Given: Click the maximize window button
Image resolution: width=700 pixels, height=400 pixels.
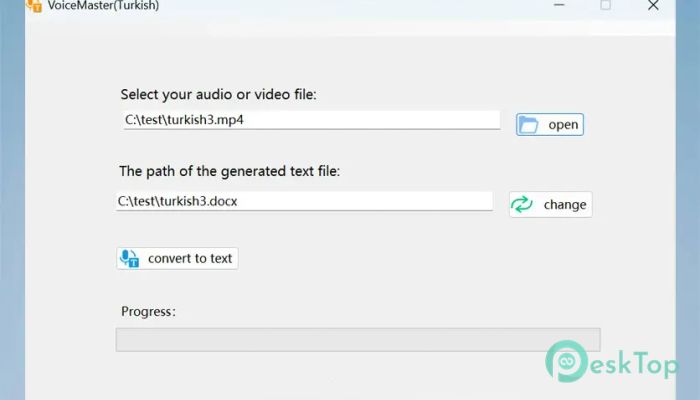Looking at the screenshot, I should click(x=605, y=5).
